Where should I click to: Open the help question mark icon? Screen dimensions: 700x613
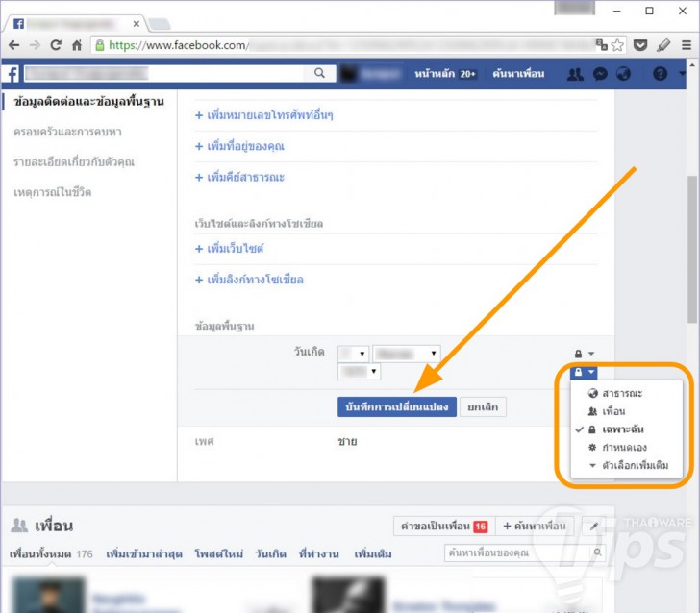click(x=660, y=74)
